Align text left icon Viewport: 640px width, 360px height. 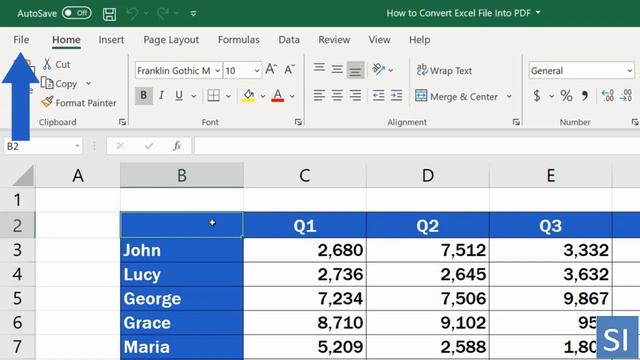pos(319,96)
